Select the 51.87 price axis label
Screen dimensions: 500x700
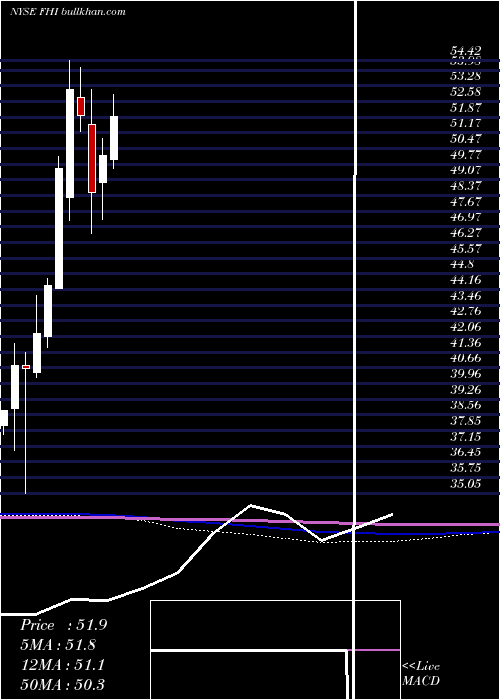point(466,107)
